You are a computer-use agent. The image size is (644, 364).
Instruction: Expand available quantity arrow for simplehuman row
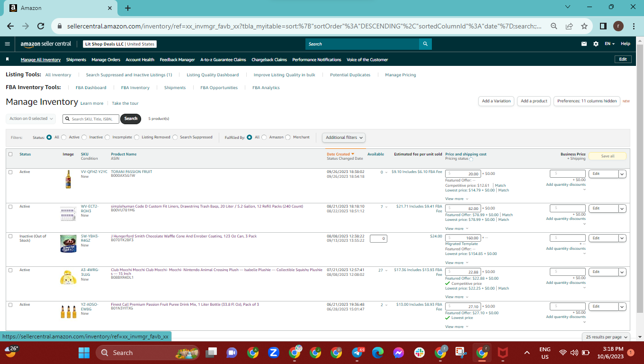point(386,207)
